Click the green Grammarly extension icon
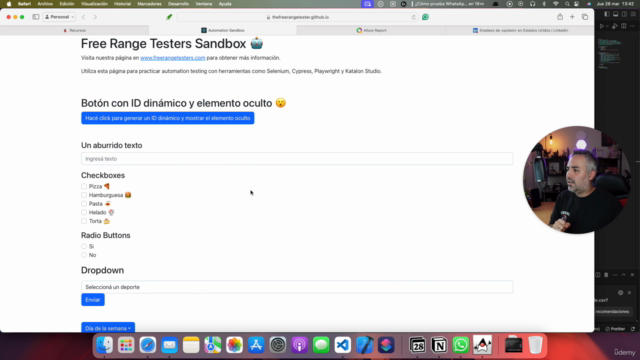 point(425,17)
